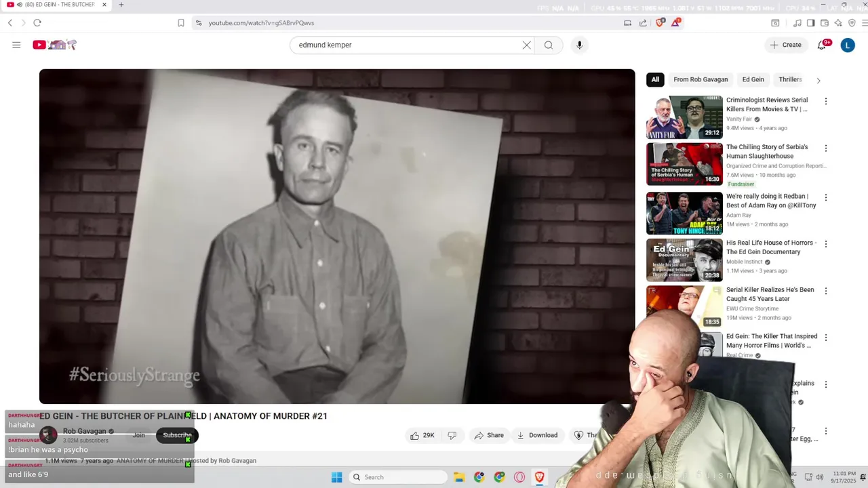
Task: Click the Mobile Instinct channel name
Action: click(745, 262)
